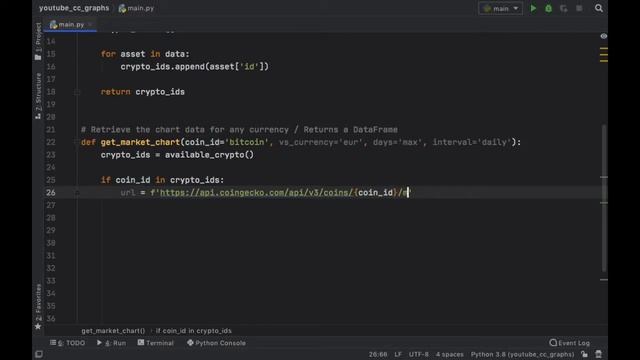640x360 pixels.
Task: Click the interval='daily' parameter on line 22
Action: pyautogui.click(x=472, y=142)
